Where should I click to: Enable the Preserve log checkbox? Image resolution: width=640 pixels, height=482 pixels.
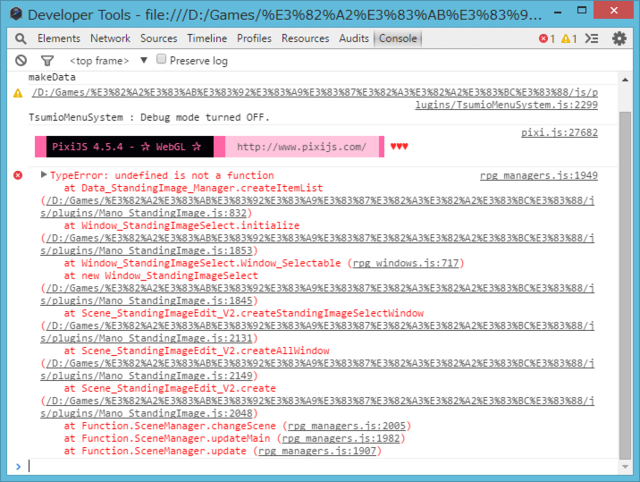(x=161, y=59)
